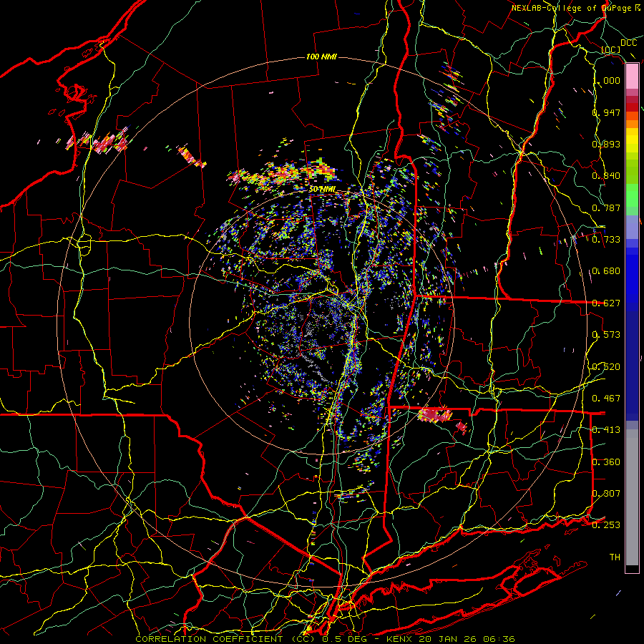Screen dimensions: 644x644
Task: Click the yellow-pink echo band above the 50 NMI label
Action: click(283, 173)
